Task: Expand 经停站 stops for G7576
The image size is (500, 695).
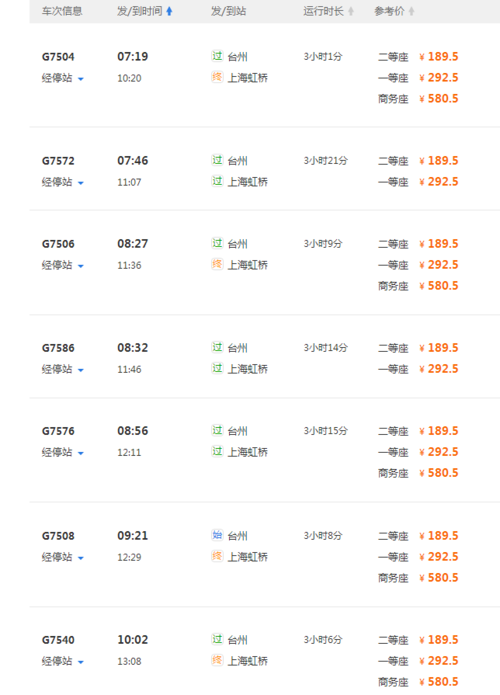Action: [x=62, y=452]
